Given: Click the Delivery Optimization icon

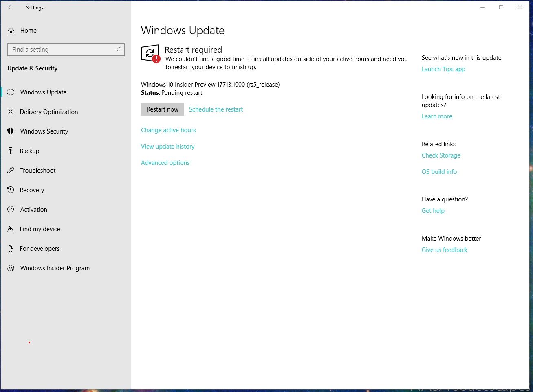Looking at the screenshot, I should [x=11, y=112].
